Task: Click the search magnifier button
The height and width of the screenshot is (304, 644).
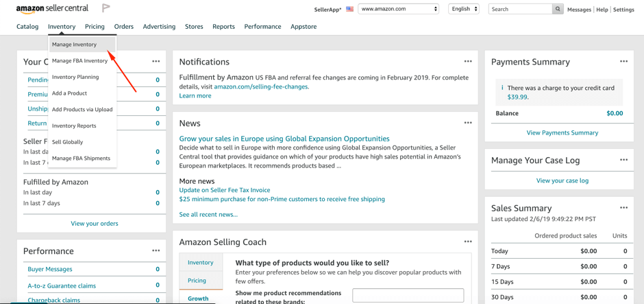Action: coord(558,9)
